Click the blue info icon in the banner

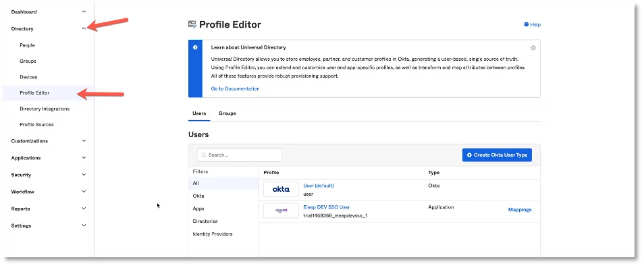click(195, 47)
